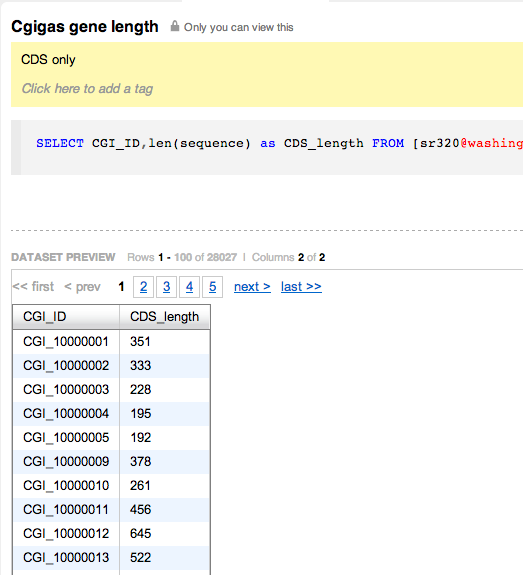Viewport: 523px width, 575px height.
Task: Sort by the CDS_length column header
Action: pyautogui.click(x=165, y=317)
